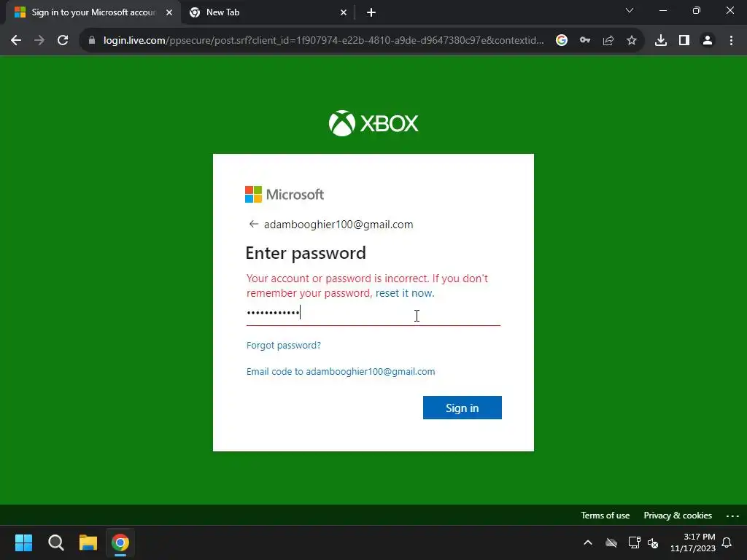
Task: Click the share page icon
Action: (608, 41)
